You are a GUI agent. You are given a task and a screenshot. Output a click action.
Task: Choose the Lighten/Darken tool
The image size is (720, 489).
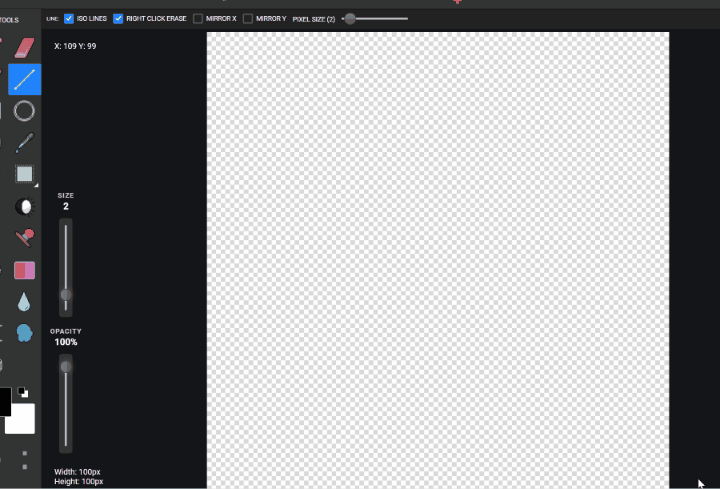[x=24, y=206]
